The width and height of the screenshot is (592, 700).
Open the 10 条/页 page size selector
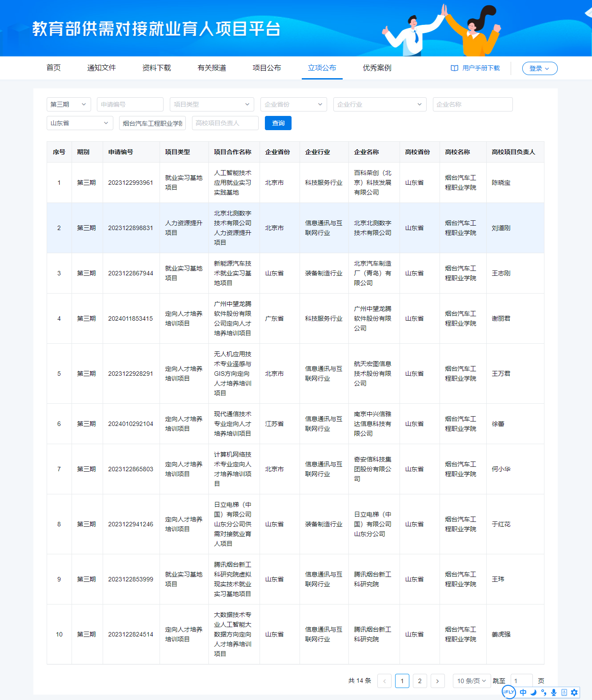[x=472, y=681]
